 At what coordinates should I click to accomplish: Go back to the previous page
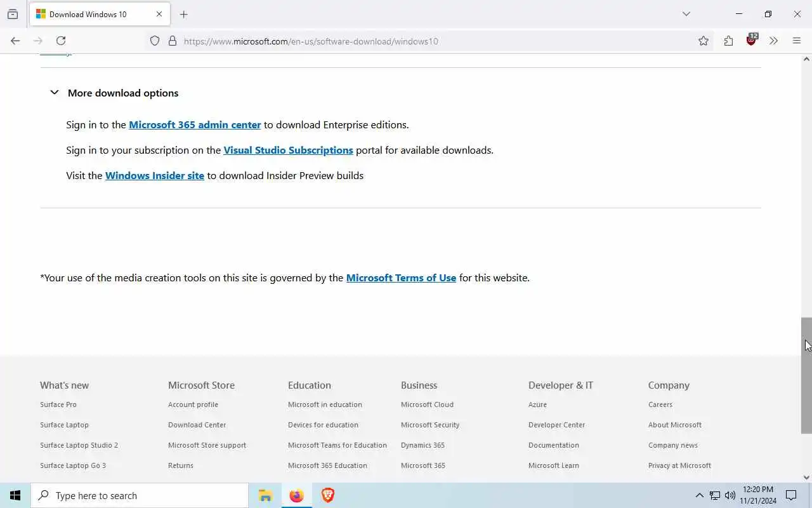pyautogui.click(x=15, y=41)
